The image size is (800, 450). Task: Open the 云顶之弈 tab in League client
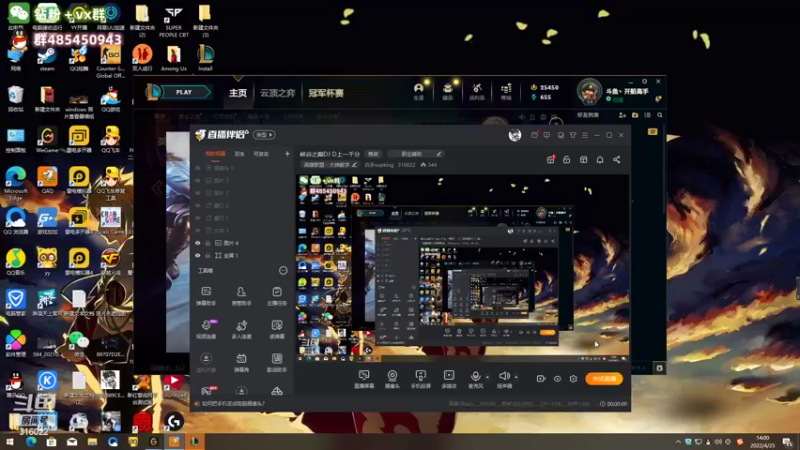tap(278, 93)
